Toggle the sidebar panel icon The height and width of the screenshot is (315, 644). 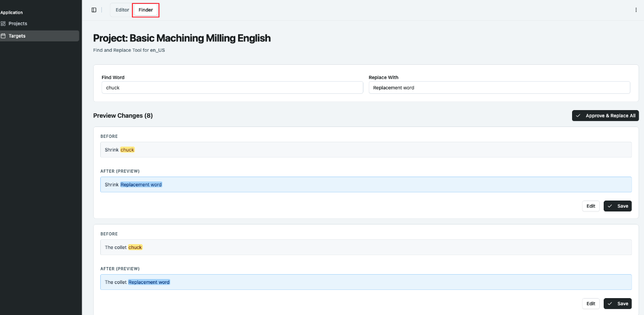94,10
